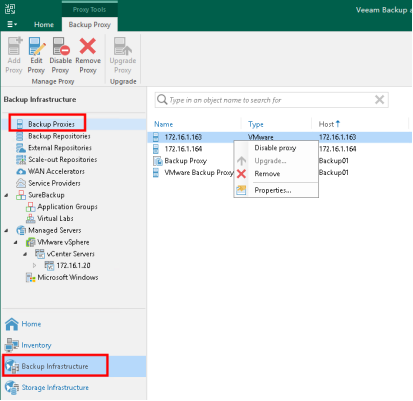Click the Upgrade Proxy ribbon icon
Screen dimensions: 413x401
tap(123, 46)
